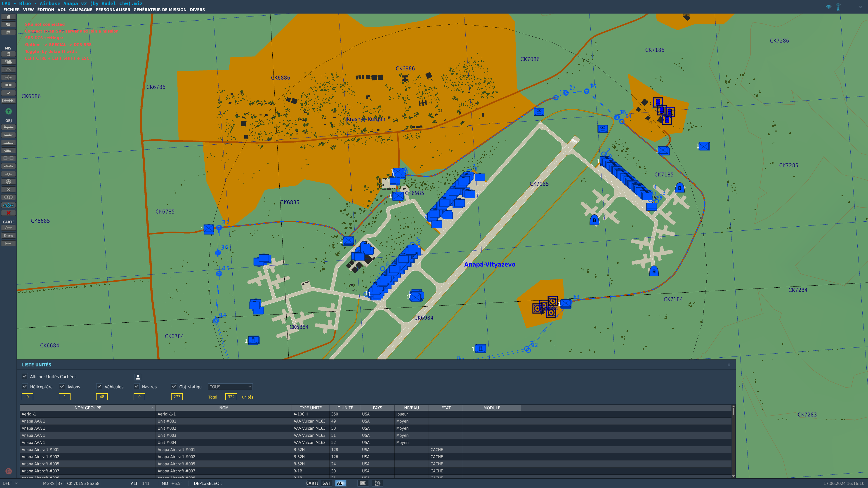Create a new mission with the blank page icon

coord(8,16)
